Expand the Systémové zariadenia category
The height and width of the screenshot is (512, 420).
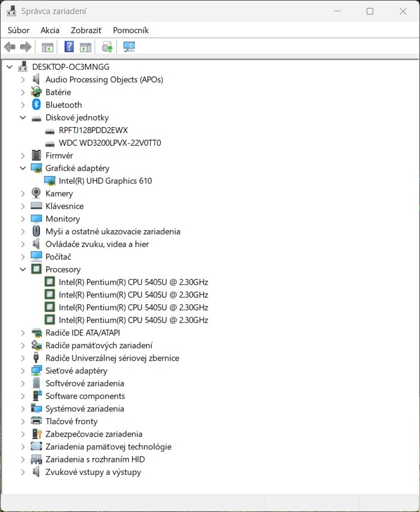coord(23,409)
